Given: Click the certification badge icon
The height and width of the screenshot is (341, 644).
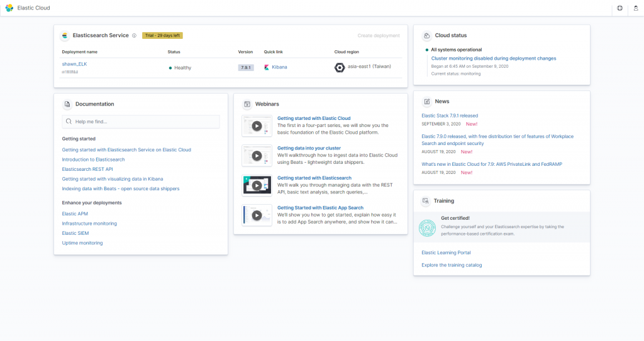Looking at the screenshot, I should 427,228.
